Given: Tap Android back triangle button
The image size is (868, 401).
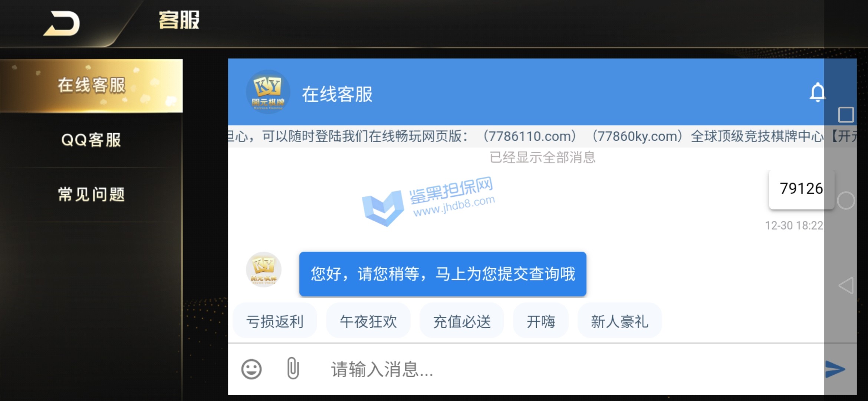Looking at the screenshot, I should click(x=846, y=286).
